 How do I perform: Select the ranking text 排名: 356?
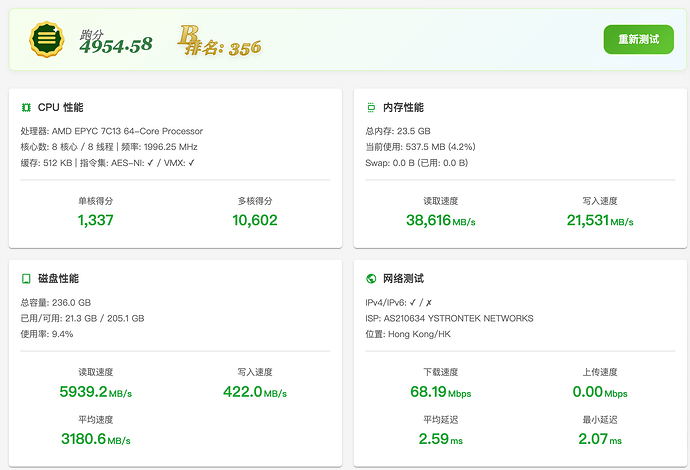pos(223,48)
